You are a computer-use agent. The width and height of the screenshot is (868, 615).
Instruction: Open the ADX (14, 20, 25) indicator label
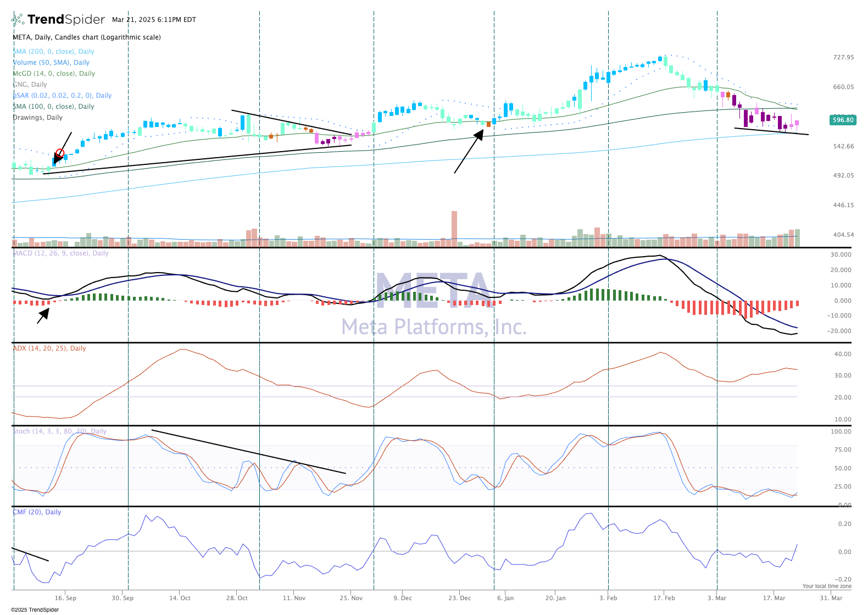[49, 348]
